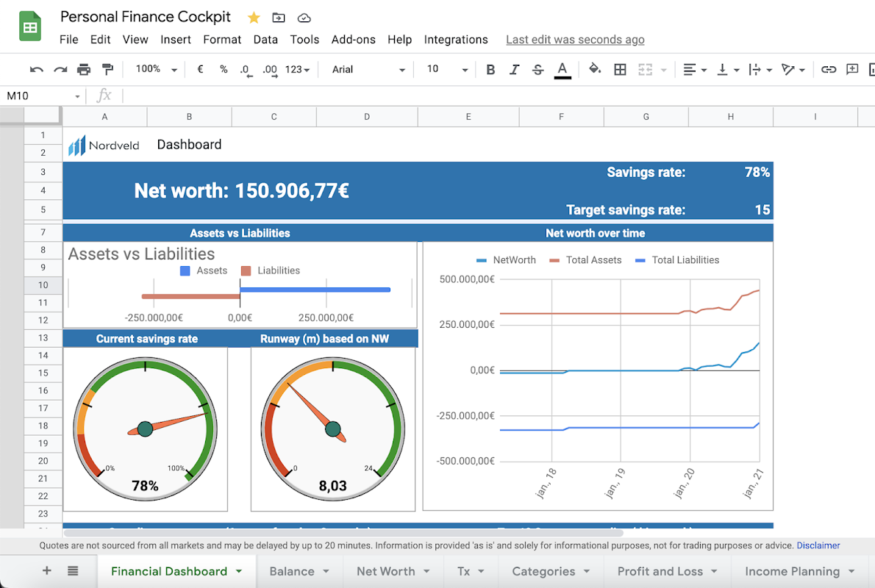Open the font size 10 dropdown
This screenshot has height=588, width=875.
click(447, 69)
